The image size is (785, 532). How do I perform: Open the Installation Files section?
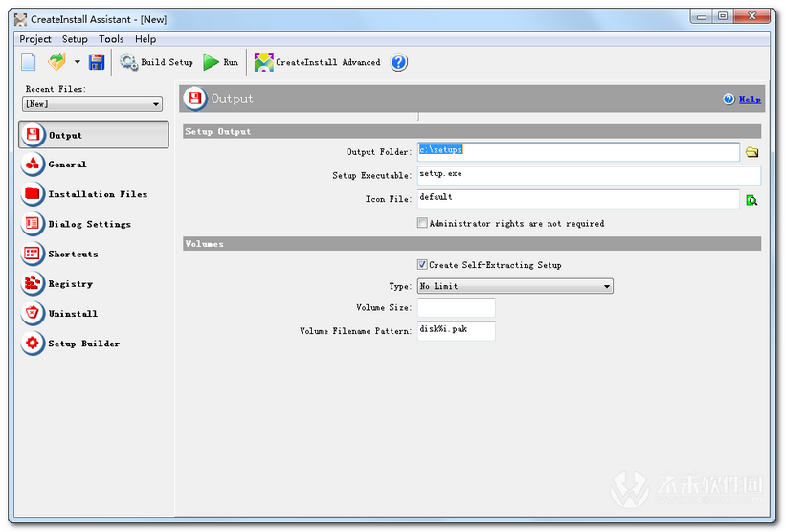pyautogui.click(x=84, y=194)
